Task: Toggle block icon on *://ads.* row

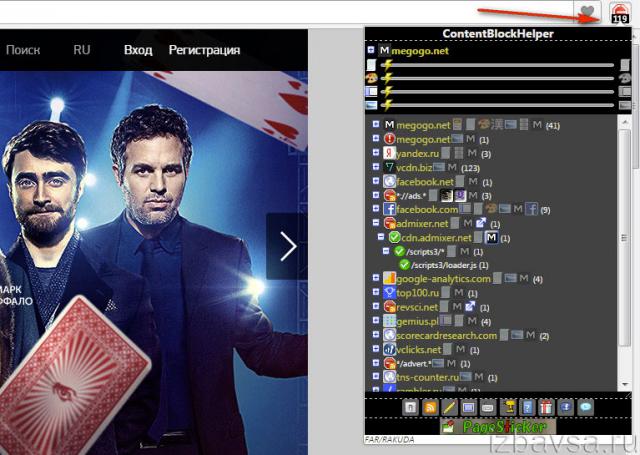Action: coord(390,195)
